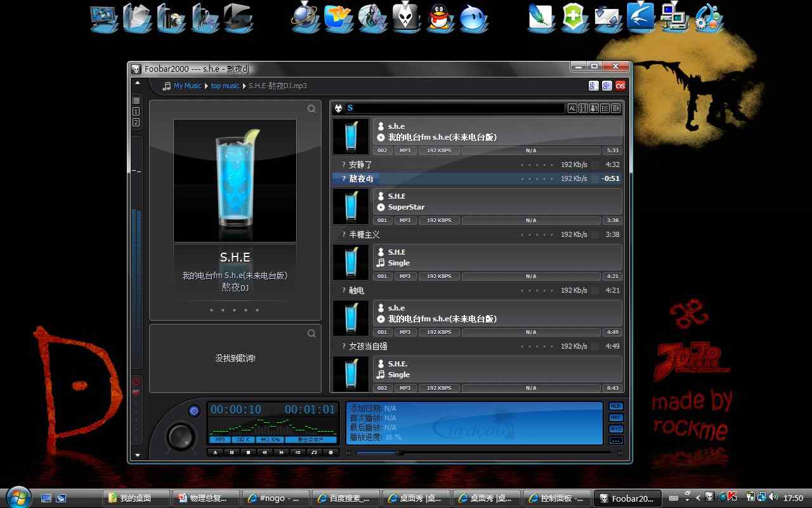The image size is (812, 508).
Task: Expand sidebar with the bottom down arrow
Action: tap(137, 455)
